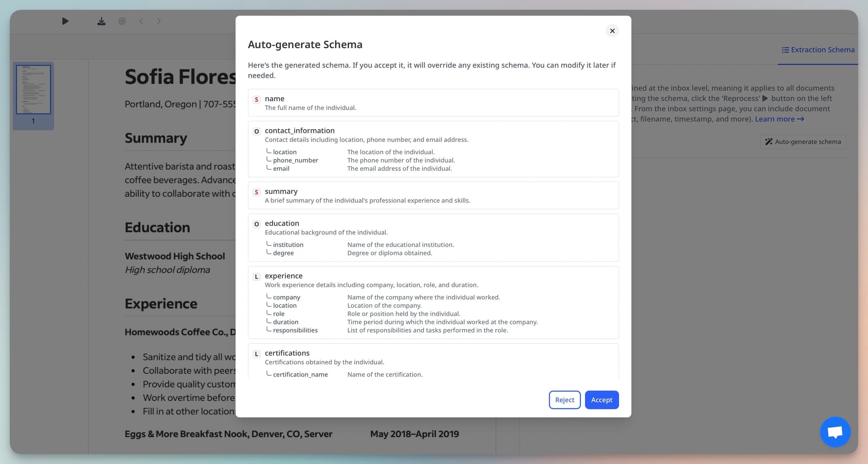Viewport: 868px width, 464px height.
Task: Reject the generated schema
Action: pyautogui.click(x=564, y=400)
